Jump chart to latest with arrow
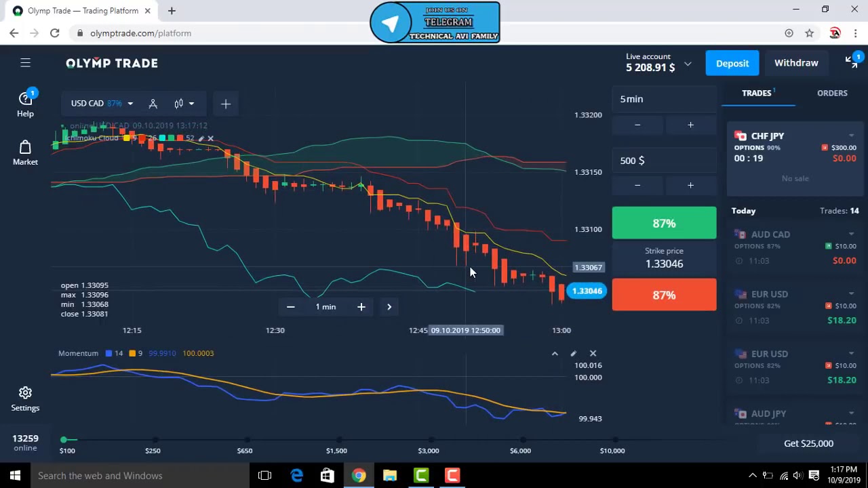 (x=389, y=307)
